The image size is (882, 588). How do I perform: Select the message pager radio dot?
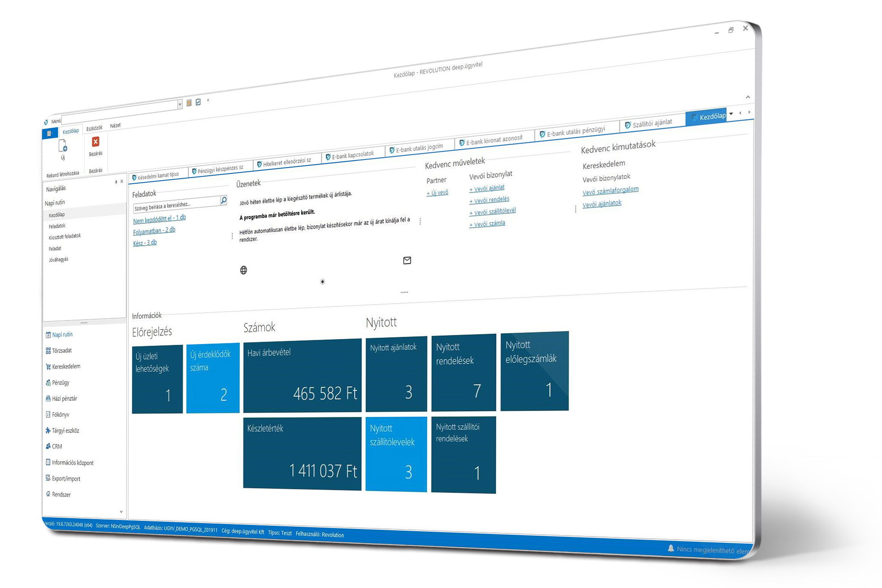click(x=322, y=282)
